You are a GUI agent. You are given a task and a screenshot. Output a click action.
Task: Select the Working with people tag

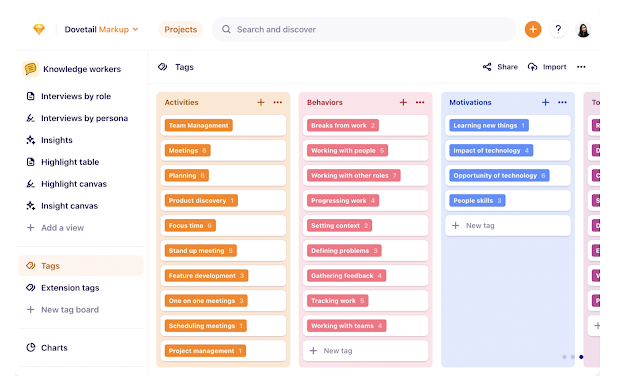click(347, 150)
